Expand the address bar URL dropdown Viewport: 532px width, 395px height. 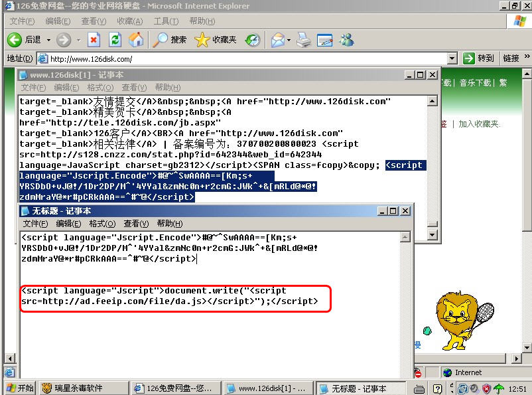452,58
